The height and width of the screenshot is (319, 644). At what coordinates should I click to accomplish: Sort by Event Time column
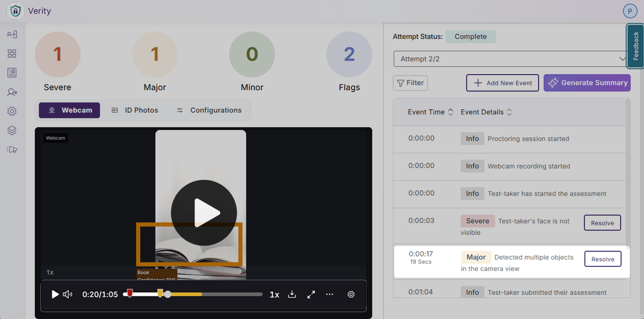[x=430, y=112]
